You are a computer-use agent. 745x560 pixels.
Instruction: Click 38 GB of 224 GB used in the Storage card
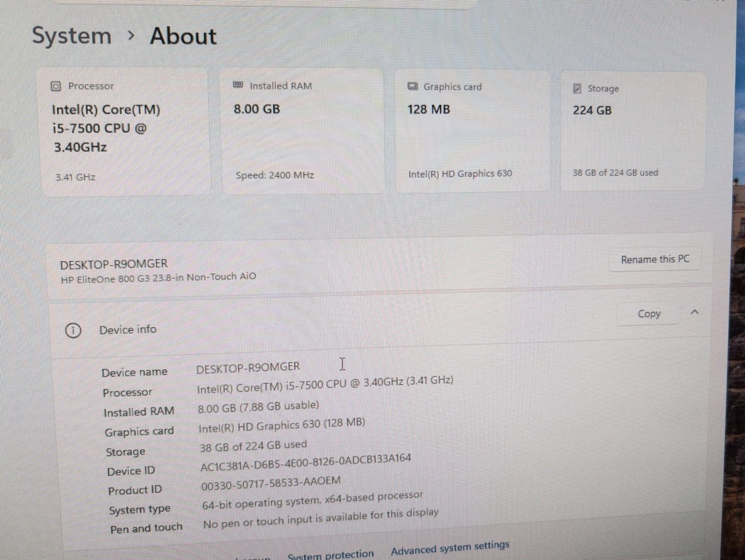615,173
